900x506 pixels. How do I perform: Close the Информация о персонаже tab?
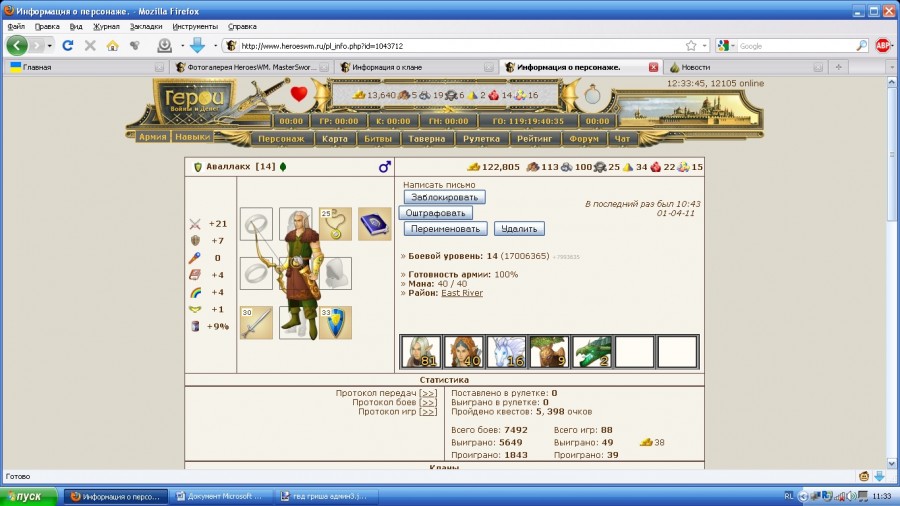[x=653, y=67]
